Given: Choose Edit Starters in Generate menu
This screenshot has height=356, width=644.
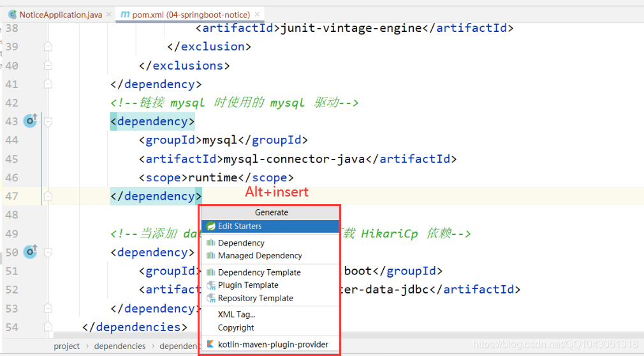Looking at the screenshot, I should click(270, 226).
